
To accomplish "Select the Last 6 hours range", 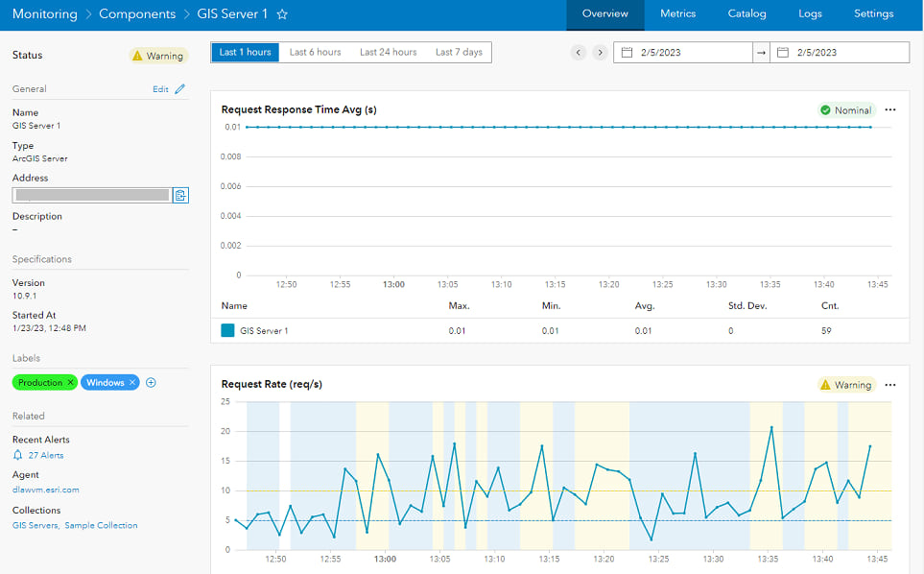I will [x=316, y=52].
